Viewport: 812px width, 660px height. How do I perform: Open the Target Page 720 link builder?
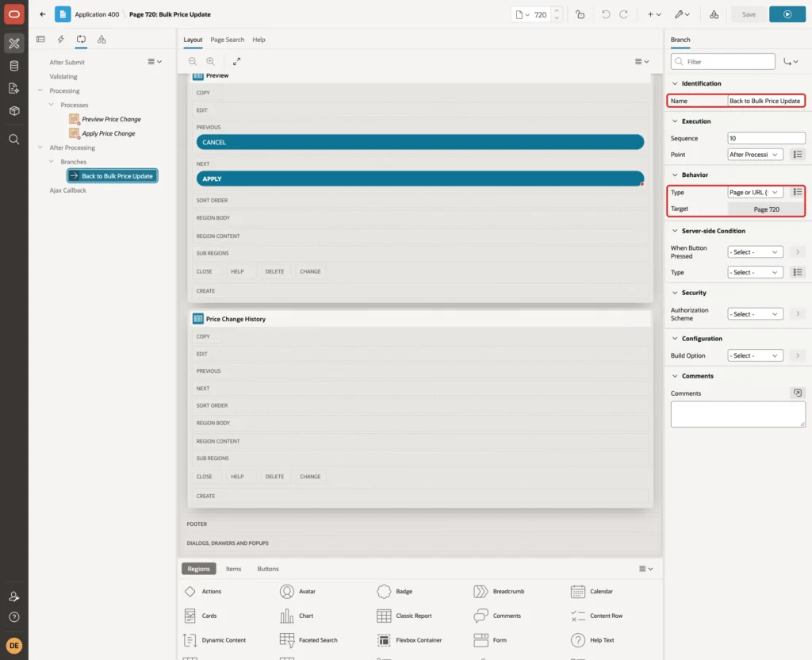[767, 209]
